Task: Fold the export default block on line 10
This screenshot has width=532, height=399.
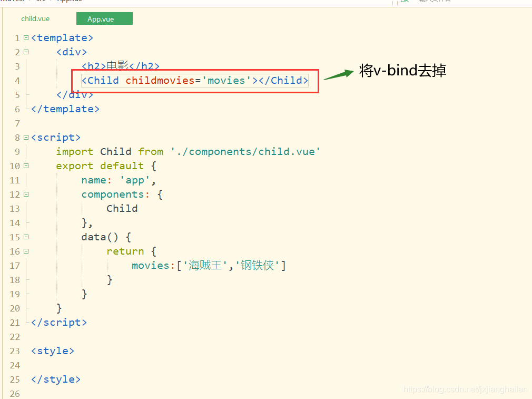Action: click(x=26, y=166)
